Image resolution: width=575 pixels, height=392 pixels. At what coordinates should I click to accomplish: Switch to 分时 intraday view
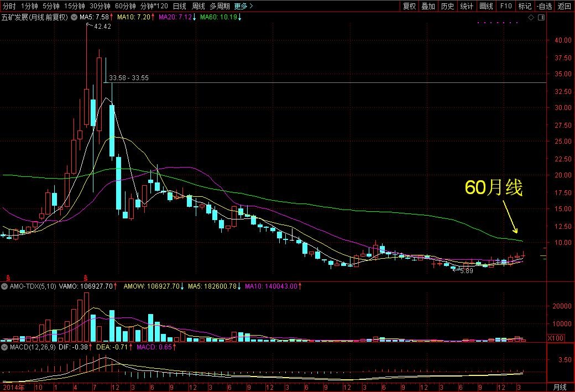click(9, 6)
